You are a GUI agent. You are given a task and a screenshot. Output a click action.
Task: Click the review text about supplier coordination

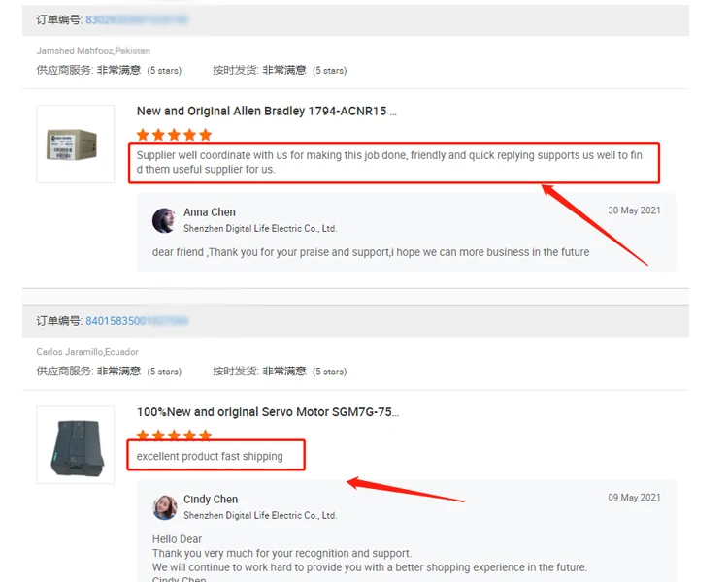[389, 162]
